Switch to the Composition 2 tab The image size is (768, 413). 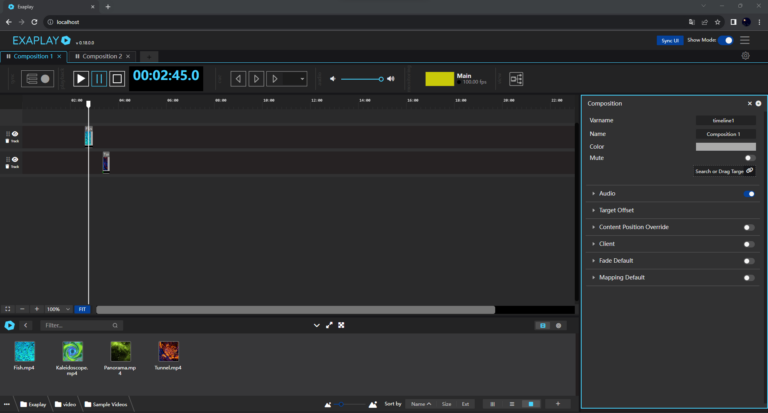click(101, 57)
